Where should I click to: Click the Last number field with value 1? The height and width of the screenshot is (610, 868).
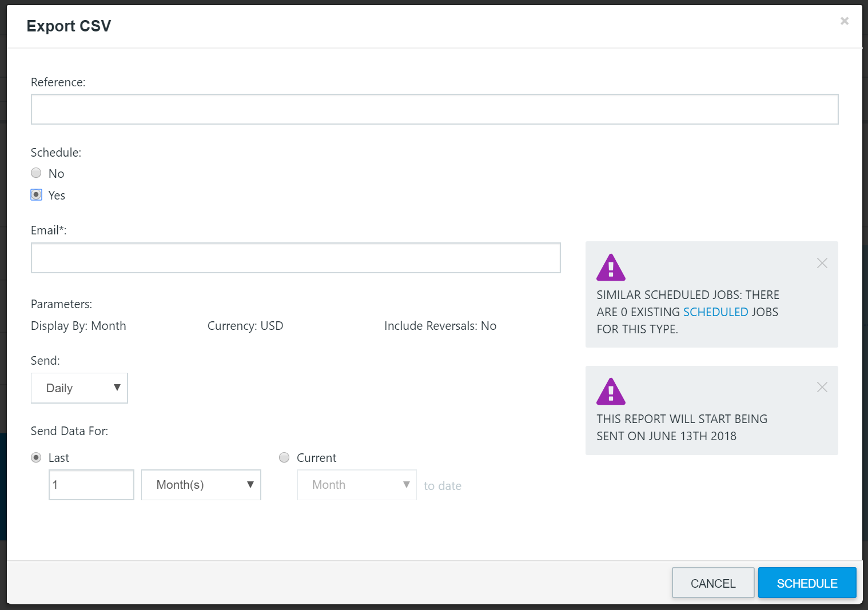coord(91,485)
